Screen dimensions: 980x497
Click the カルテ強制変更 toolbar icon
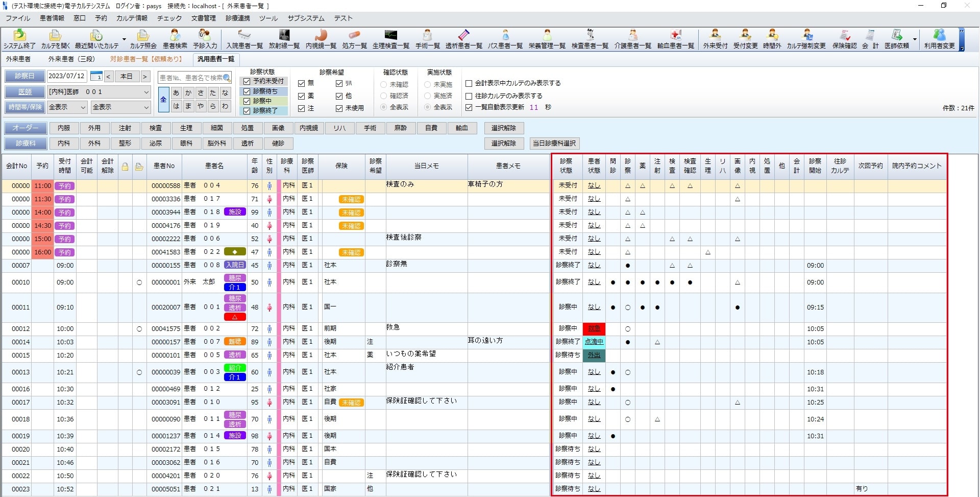[x=806, y=39]
